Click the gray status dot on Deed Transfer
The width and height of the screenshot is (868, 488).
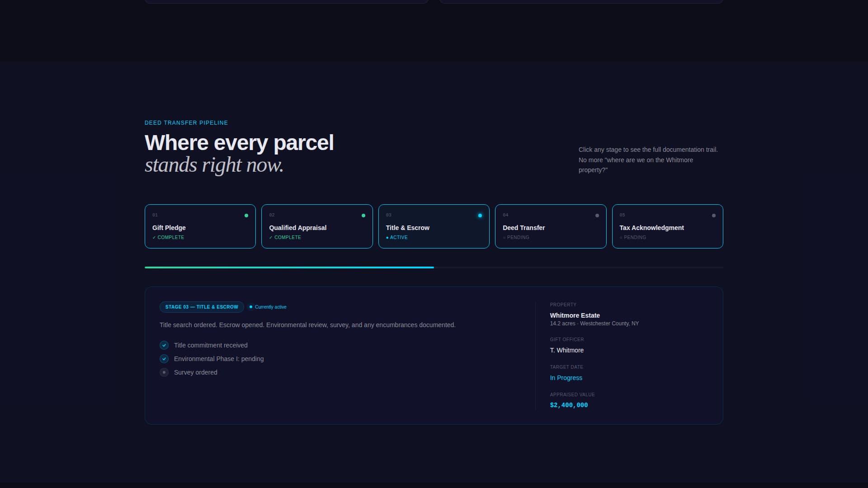click(x=597, y=216)
